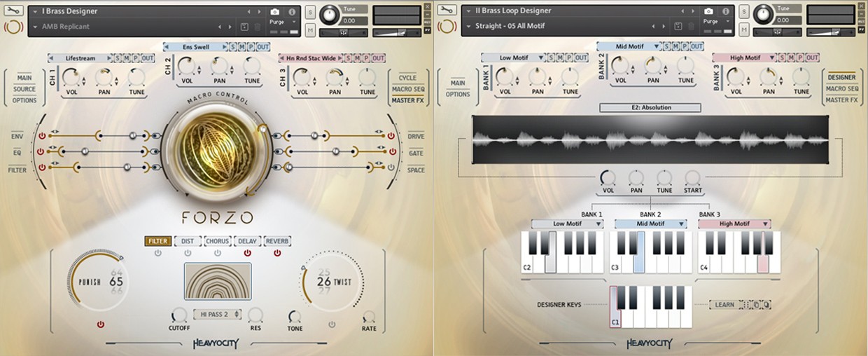Open MASTER FX tab in Loop Designer
868x356 pixels.
click(841, 100)
